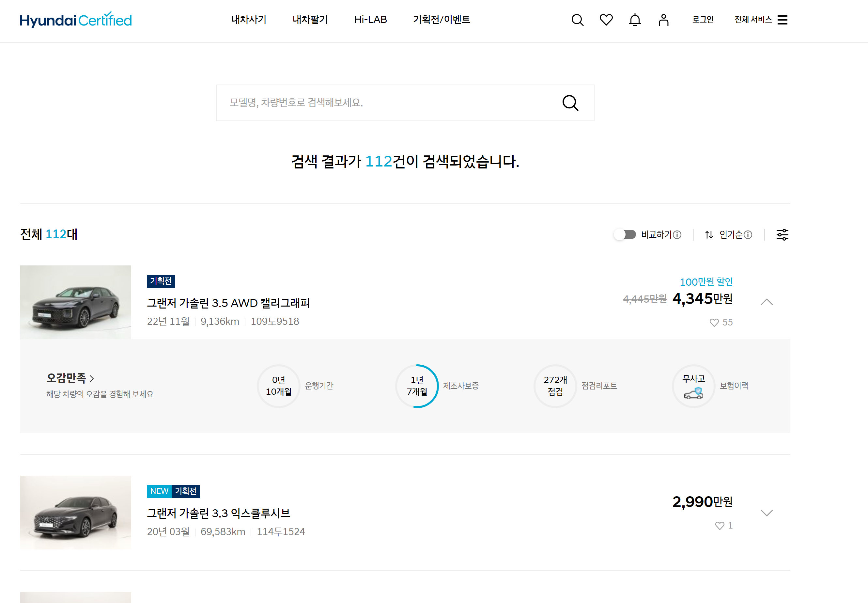Expand details of 그랜저 3.3 익스클루시브
This screenshot has width=868, height=603.
click(767, 513)
